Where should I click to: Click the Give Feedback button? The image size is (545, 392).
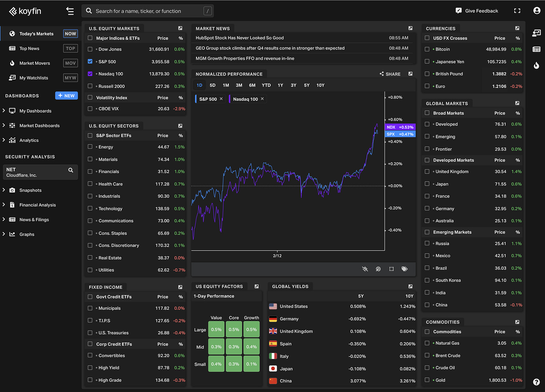coord(477,11)
